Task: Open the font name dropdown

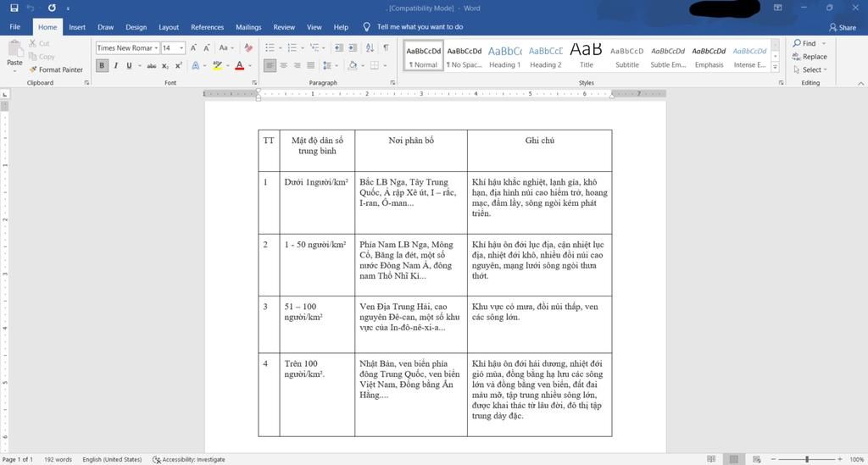Action: tap(156, 48)
